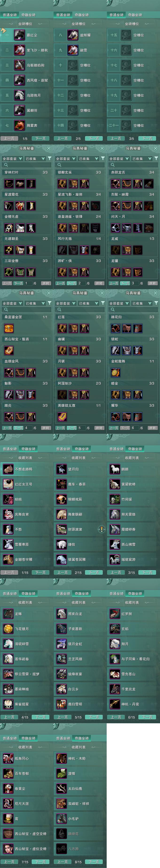Open the 腾雾奔 red horse icon
This screenshot has width=160, height=868.
click(x=19, y=125)
